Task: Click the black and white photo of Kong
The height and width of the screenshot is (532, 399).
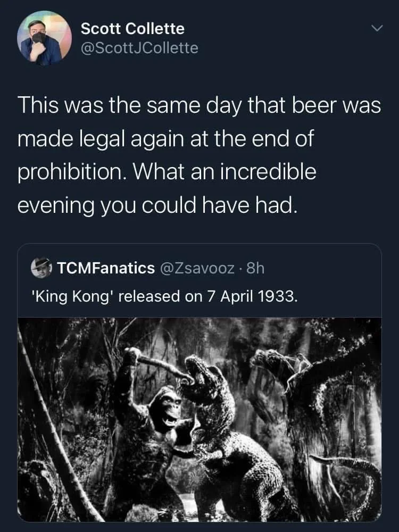Action: point(199,420)
